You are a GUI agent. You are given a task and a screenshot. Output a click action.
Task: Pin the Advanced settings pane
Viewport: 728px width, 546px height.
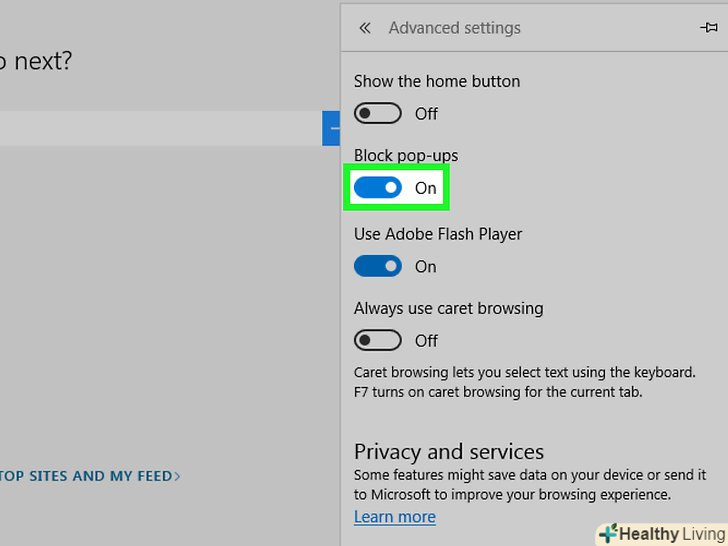pos(709,29)
